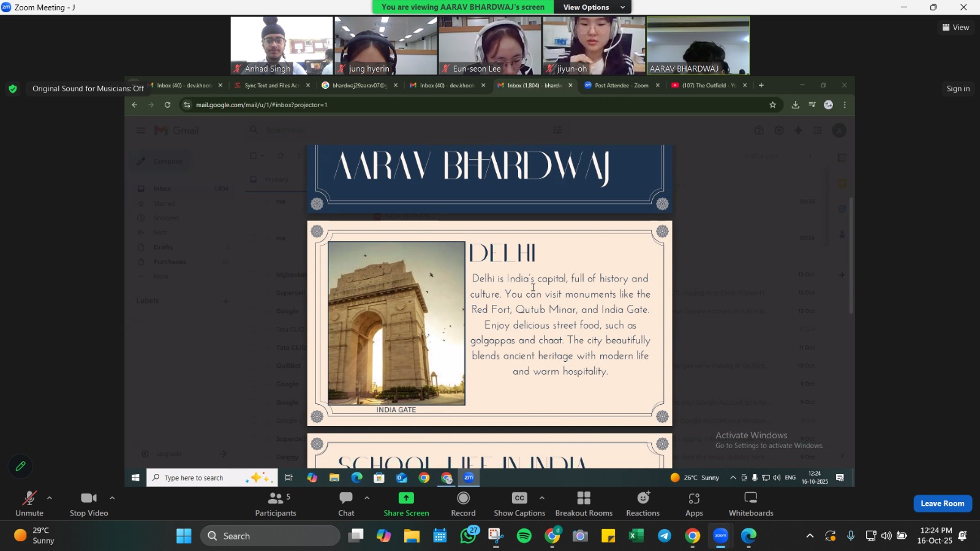Click the Share Screen icon
Image resolution: width=980 pixels, height=551 pixels.
click(406, 498)
